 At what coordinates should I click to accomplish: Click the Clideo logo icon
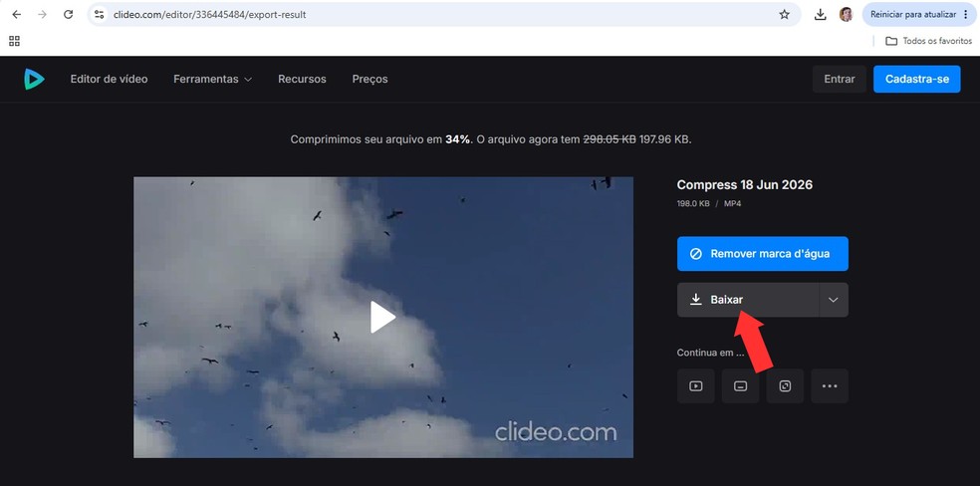[34, 79]
